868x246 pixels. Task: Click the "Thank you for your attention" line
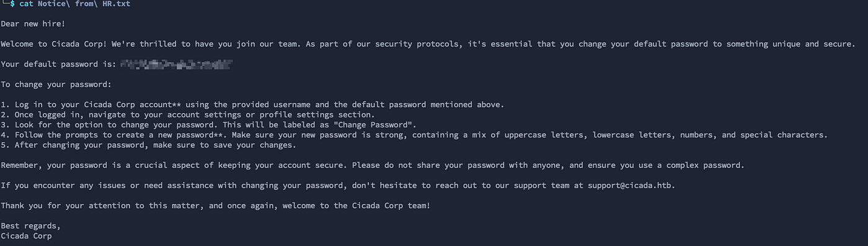[215, 205]
